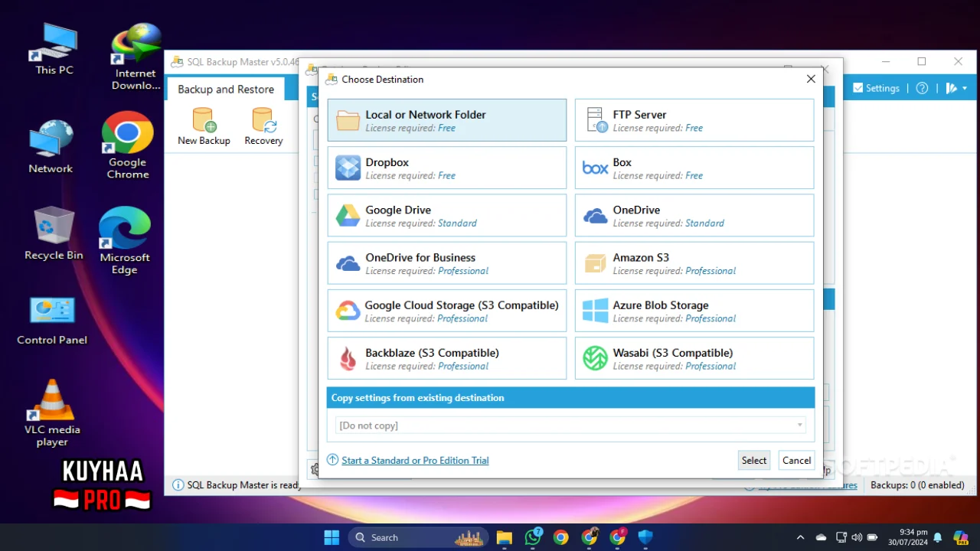Show hidden system tray icons
This screenshot has width=980, height=551.
click(x=800, y=537)
